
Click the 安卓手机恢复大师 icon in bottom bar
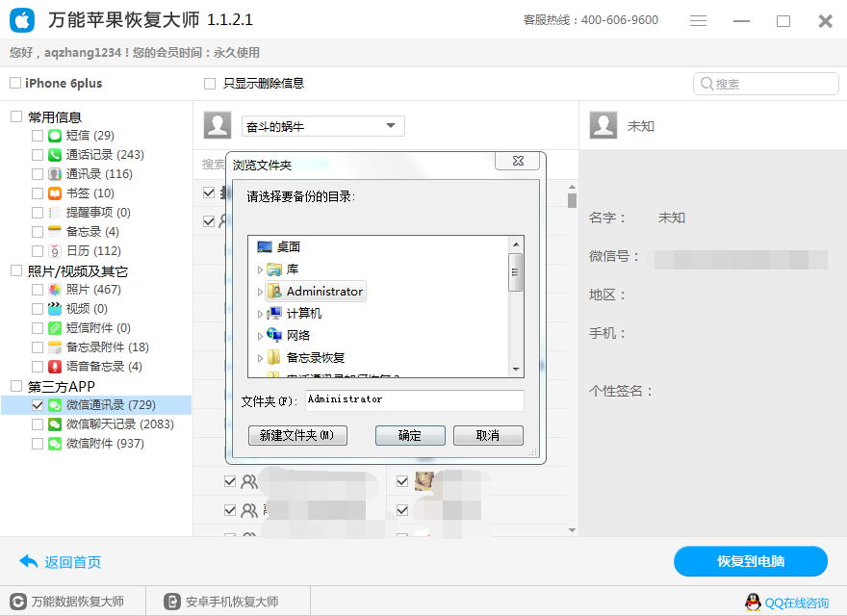pos(171,602)
